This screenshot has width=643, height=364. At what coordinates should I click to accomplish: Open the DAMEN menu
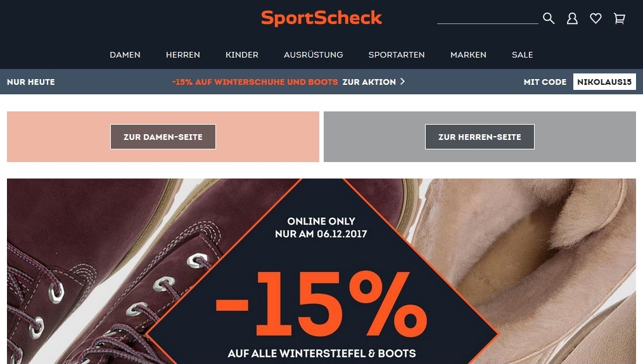click(125, 54)
